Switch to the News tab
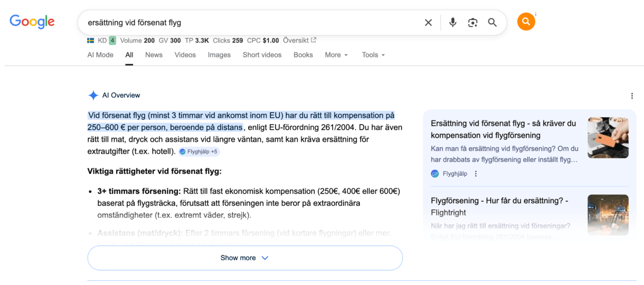 154,55
